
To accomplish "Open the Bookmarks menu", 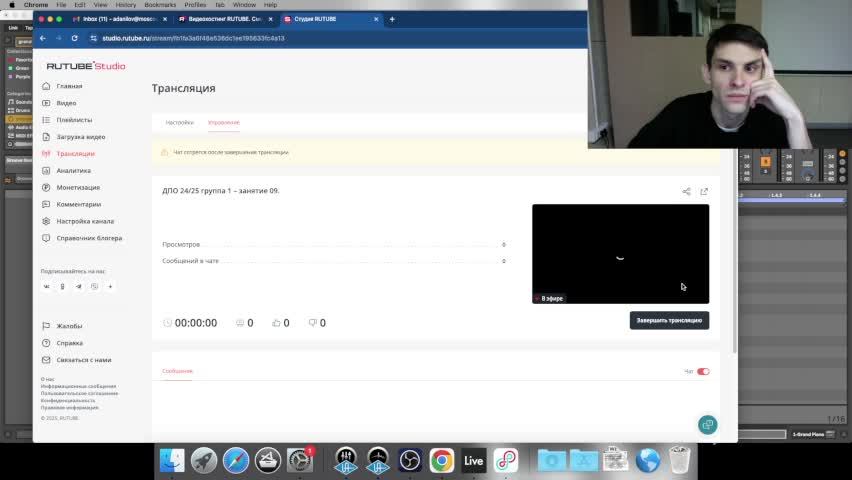I will click(160, 4).
